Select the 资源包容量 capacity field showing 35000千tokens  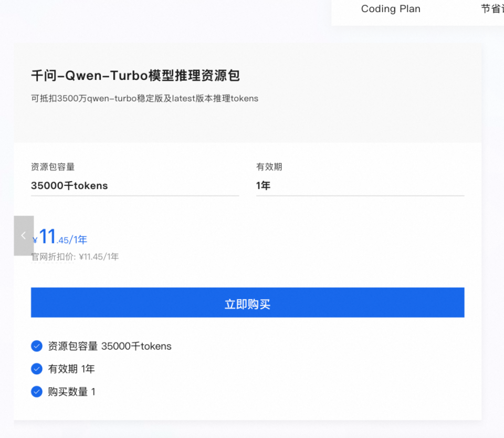click(x=135, y=185)
